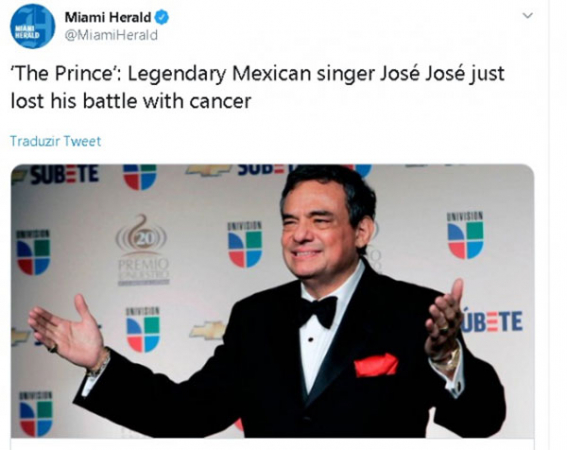Click the Univision logo left of singer's face
This screenshot has height=450, width=567.
pos(245,244)
